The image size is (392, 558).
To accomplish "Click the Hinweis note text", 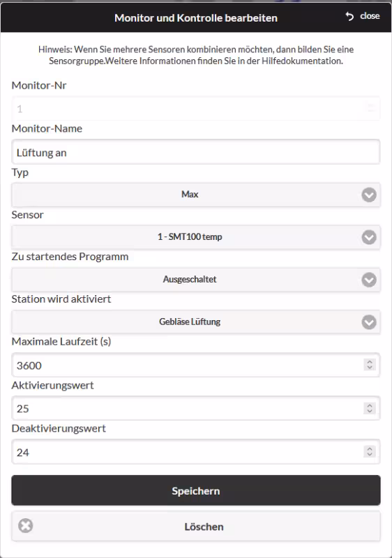I will (196, 55).
